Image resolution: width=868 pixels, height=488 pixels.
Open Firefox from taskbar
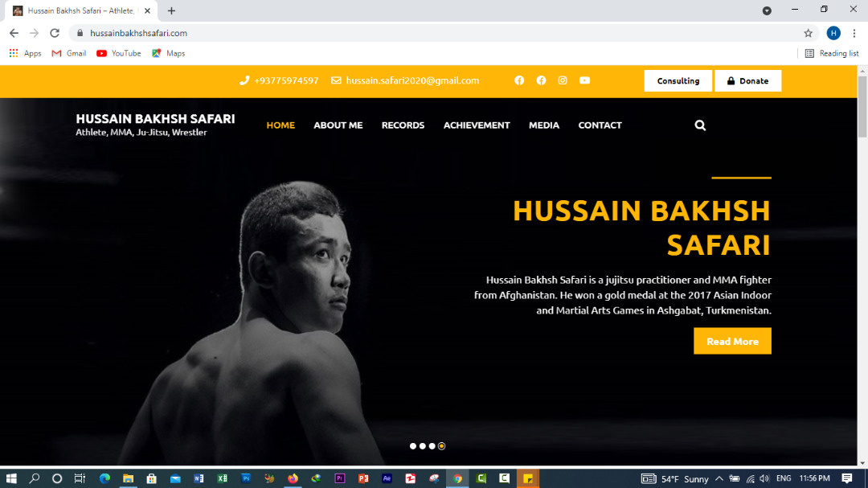[293, 478]
